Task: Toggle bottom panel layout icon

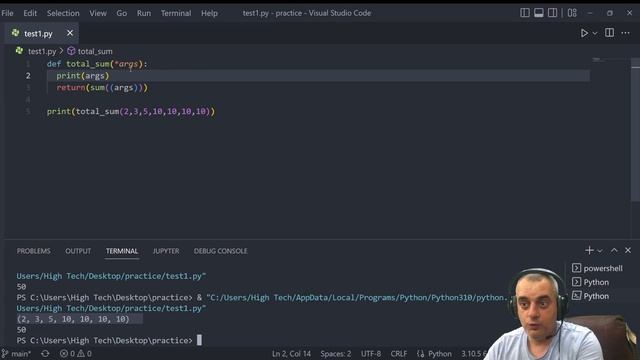Action: click(x=539, y=13)
